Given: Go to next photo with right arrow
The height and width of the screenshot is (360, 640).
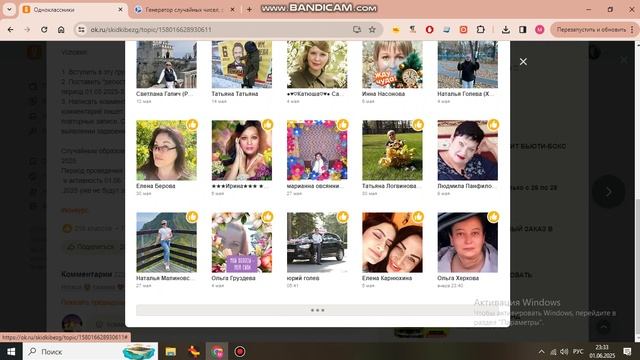Looking at the screenshot, I should click(609, 191).
